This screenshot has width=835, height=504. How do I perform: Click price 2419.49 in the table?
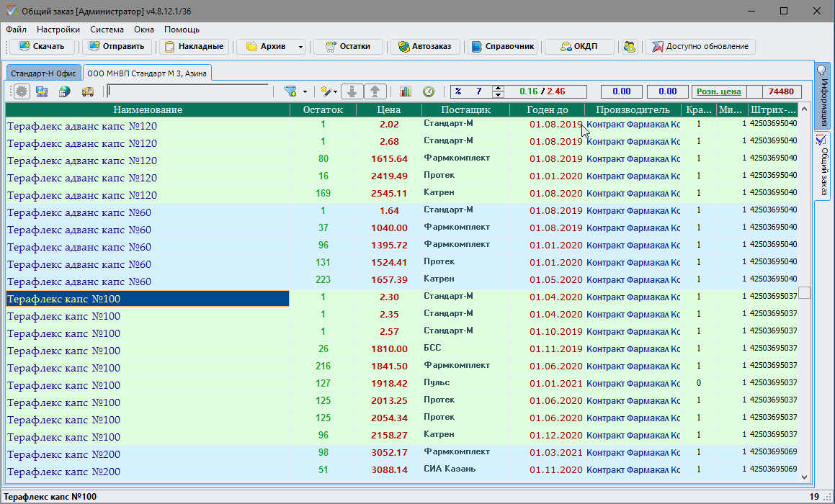389,176
